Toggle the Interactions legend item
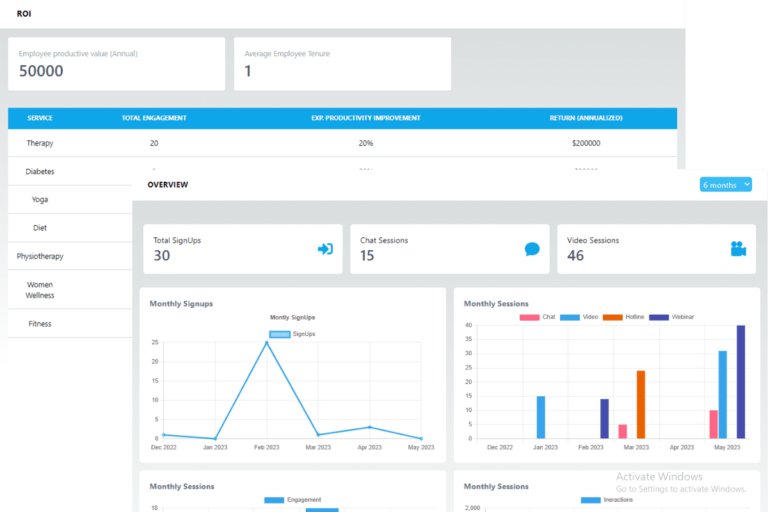 point(606,499)
